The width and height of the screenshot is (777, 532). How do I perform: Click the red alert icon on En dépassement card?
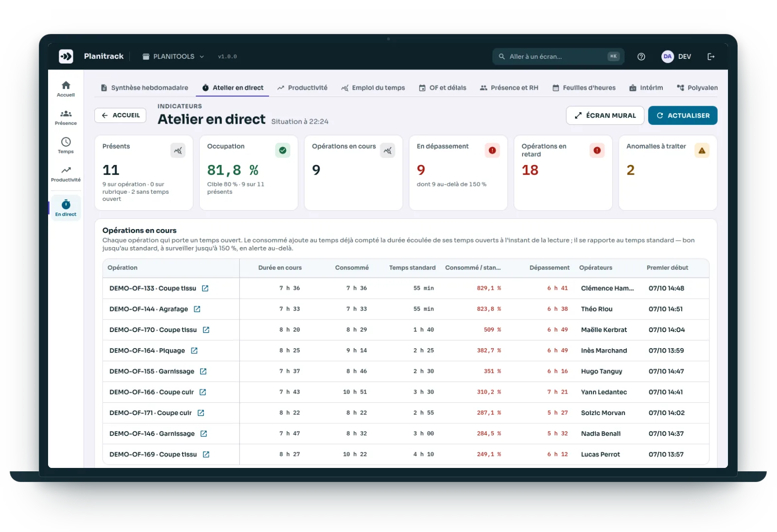point(492,150)
